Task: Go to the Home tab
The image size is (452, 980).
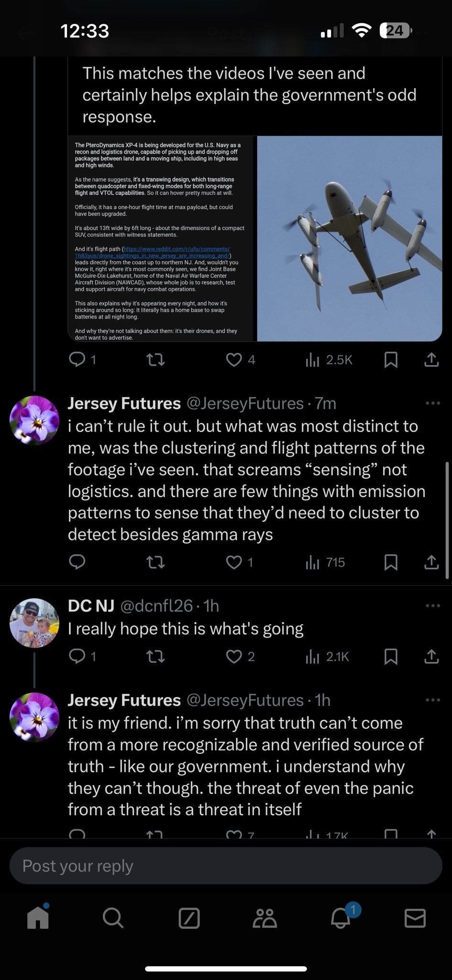Action: [x=38, y=918]
